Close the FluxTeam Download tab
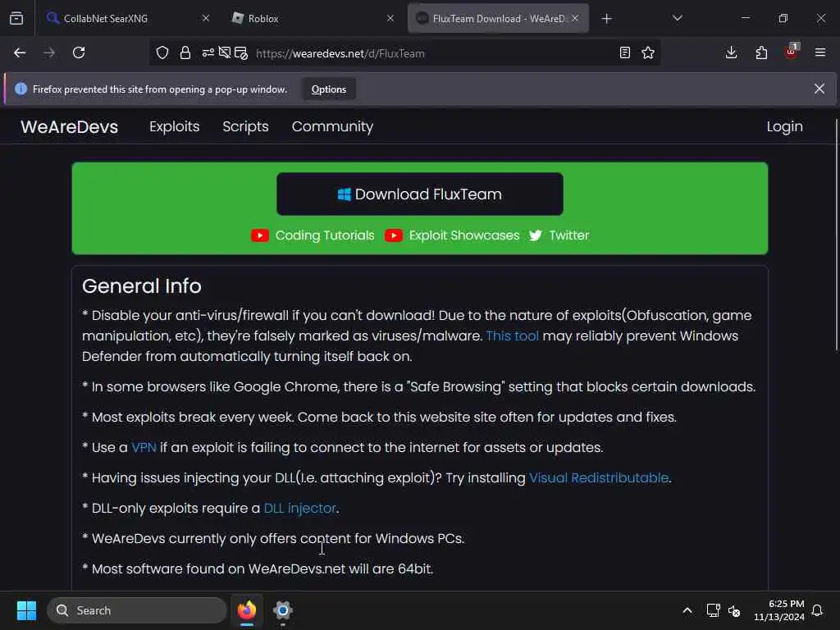 [575, 18]
